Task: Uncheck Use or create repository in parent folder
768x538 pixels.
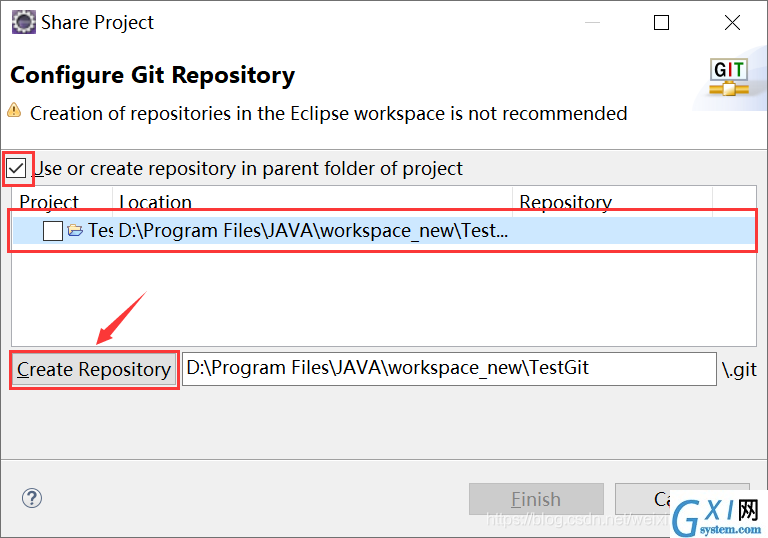Action: pos(16,169)
